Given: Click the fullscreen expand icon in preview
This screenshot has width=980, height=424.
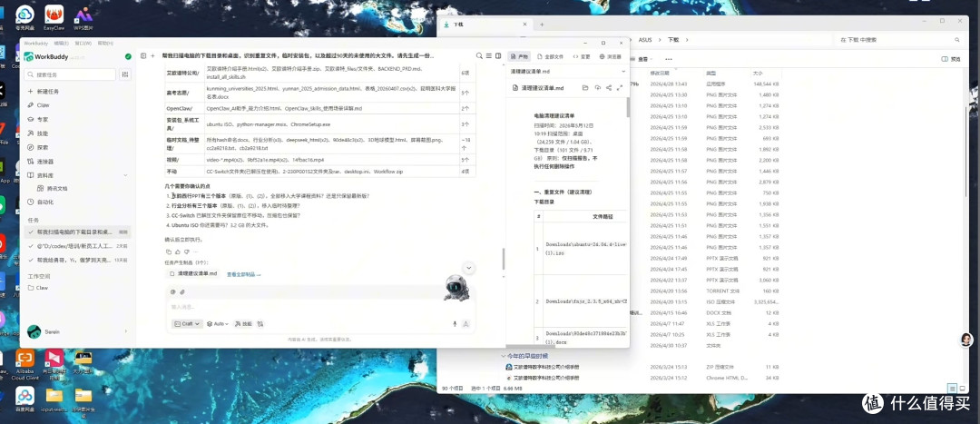Looking at the screenshot, I should [x=620, y=87].
